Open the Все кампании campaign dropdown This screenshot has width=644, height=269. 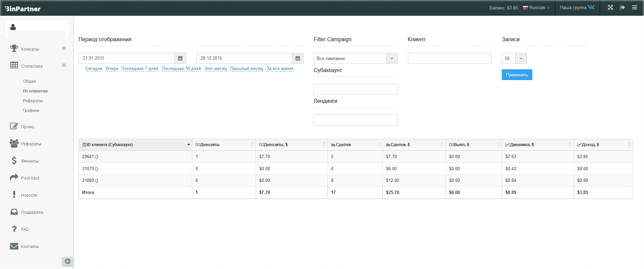(x=355, y=58)
